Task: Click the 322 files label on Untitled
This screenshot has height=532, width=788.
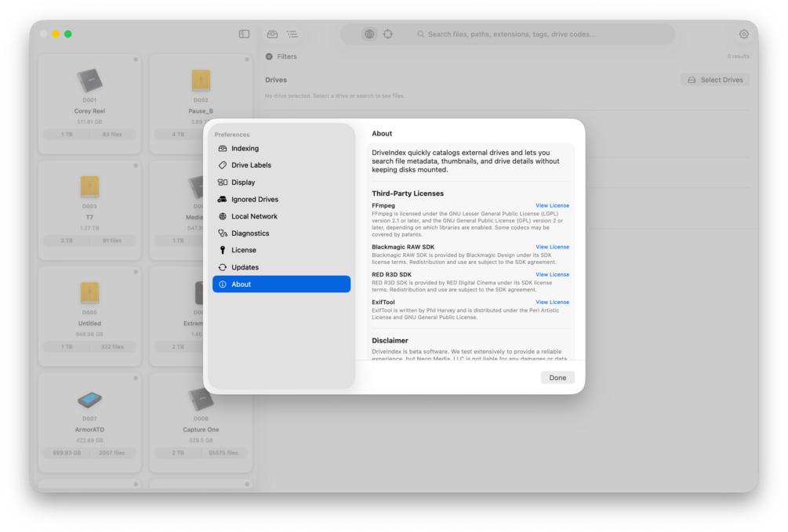Action: (x=112, y=347)
